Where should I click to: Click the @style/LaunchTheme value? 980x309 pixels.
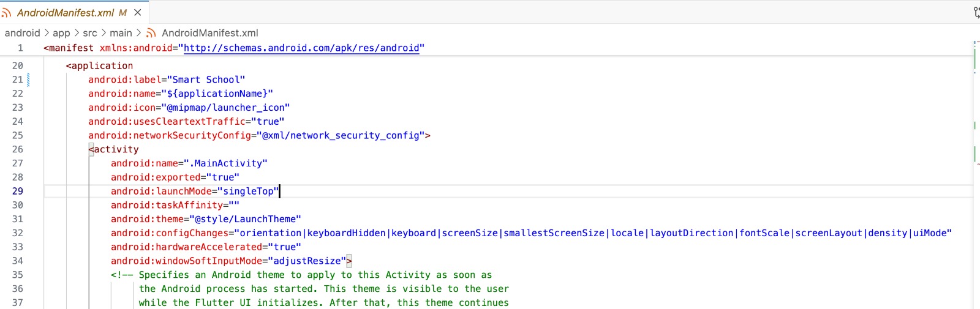(245, 219)
